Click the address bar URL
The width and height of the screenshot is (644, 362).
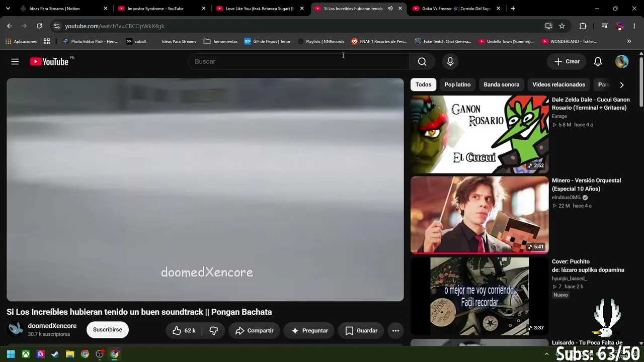click(x=115, y=26)
